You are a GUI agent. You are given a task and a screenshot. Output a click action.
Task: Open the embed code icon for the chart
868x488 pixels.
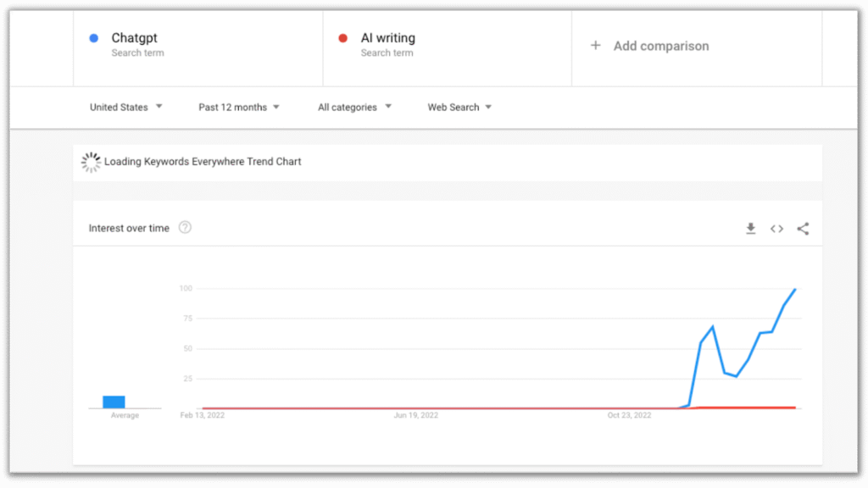click(776, 228)
